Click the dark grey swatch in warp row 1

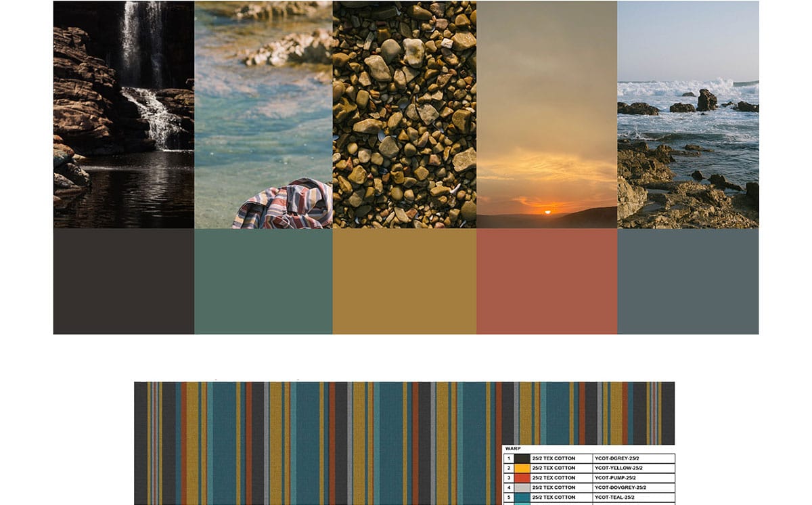tap(522, 458)
